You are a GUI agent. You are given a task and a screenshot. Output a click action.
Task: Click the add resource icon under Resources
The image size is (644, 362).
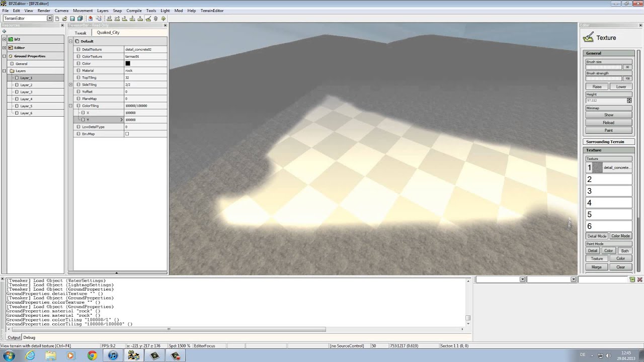pos(5,31)
